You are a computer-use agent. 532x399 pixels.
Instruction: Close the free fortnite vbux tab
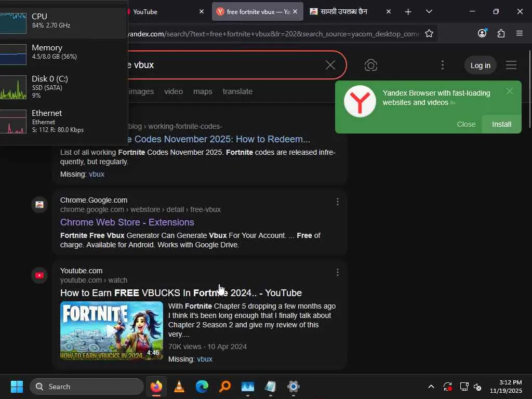pos(295,11)
